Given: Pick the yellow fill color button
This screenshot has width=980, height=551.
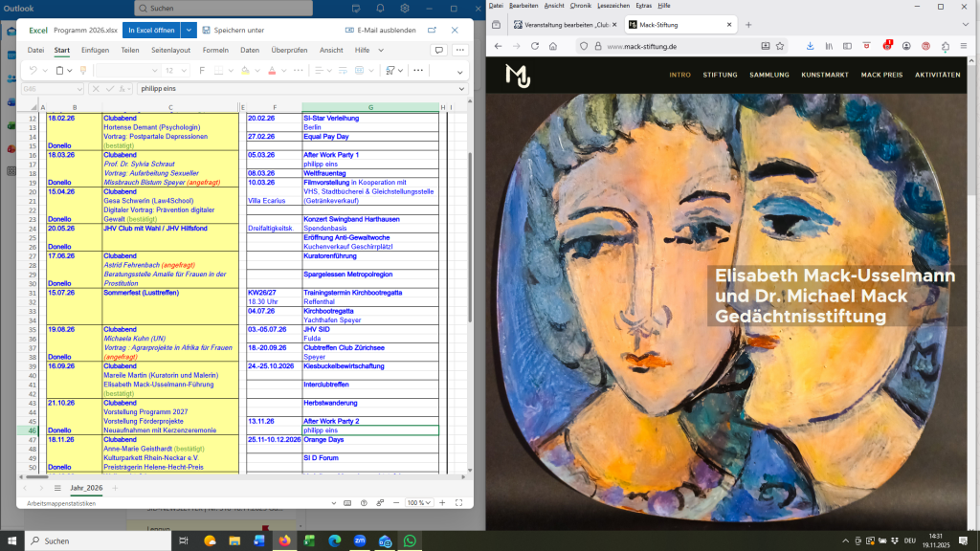Looking at the screenshot, I should click(x=245, y=71).
